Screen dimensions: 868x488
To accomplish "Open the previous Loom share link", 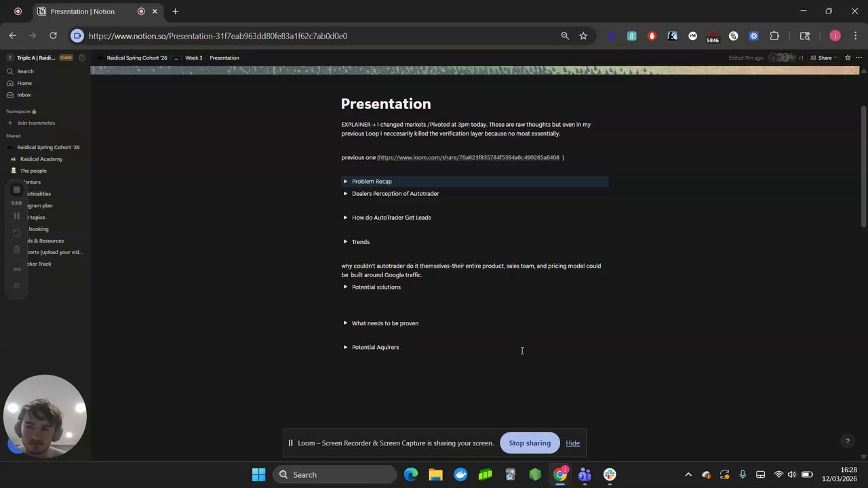I will click(x=469, y=158).
